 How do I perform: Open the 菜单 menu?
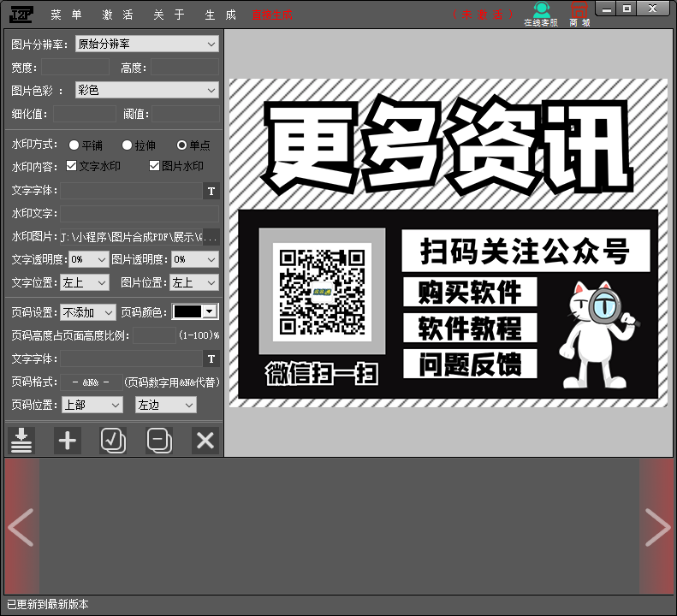click(67, 15)
